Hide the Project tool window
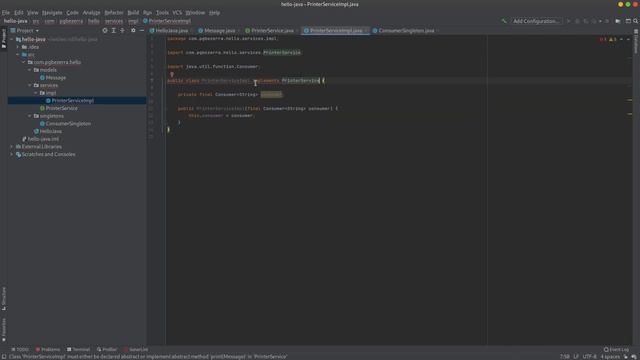Screen dimensions: 640x360 point(142,30)
